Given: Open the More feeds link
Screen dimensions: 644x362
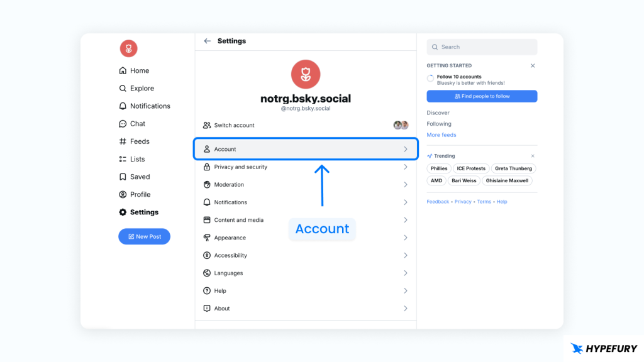Looking at the screenshot, I should pyautogui.click(x=441, y=135).
